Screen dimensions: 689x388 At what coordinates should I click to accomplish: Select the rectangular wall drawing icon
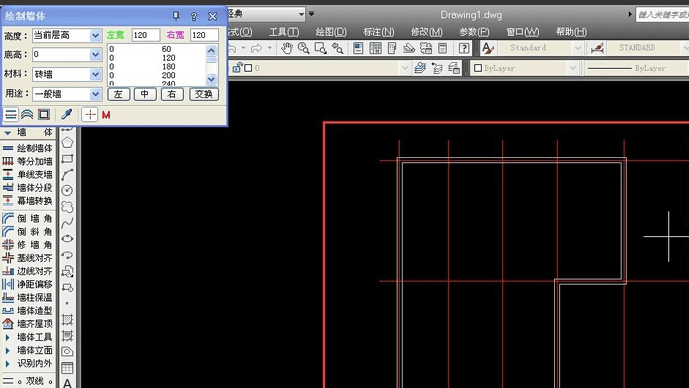44,115
